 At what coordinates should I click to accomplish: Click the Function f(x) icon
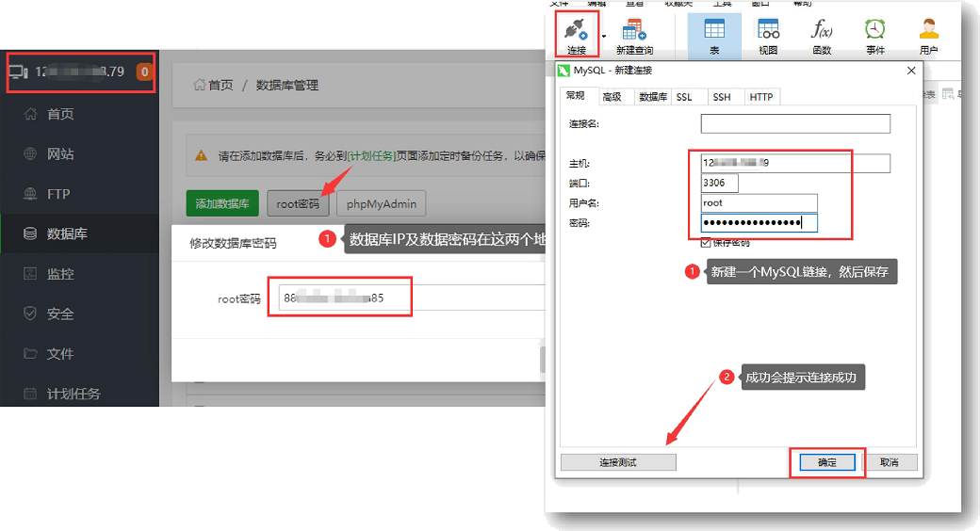[x=822, y=29]
